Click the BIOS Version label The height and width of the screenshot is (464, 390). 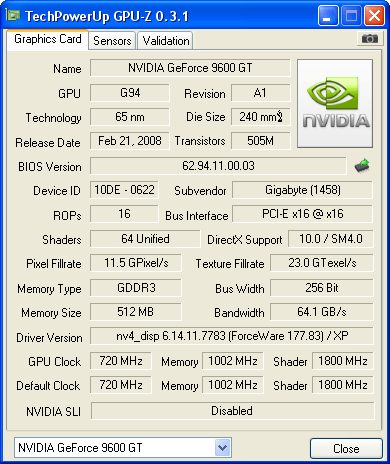pos(50,167)
